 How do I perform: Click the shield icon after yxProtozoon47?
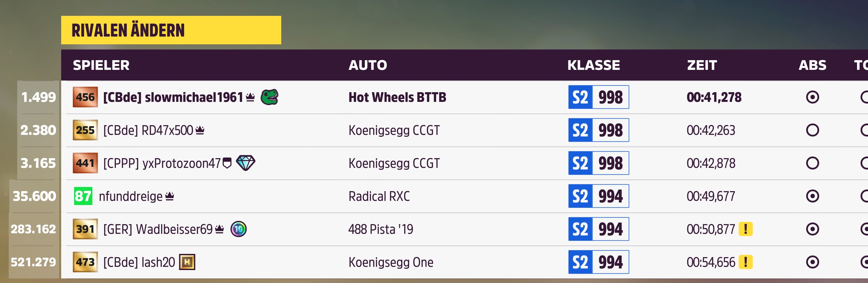point(228,163)
